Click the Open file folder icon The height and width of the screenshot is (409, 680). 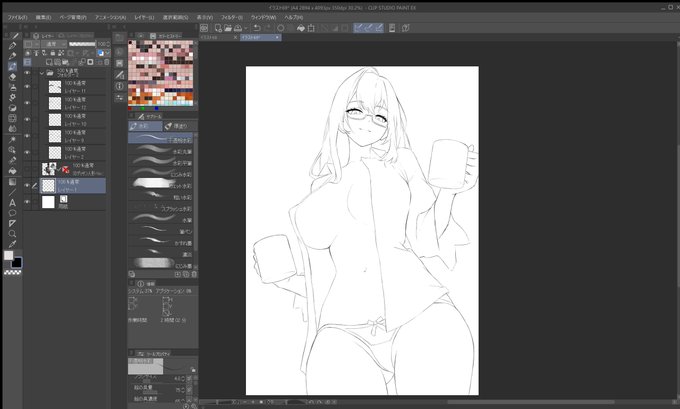(x=228, y=28)
